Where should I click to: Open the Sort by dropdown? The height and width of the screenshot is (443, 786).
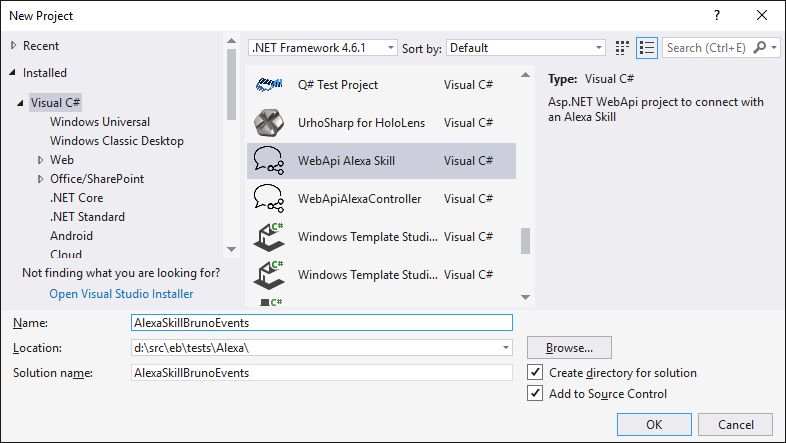pos(525,47)
